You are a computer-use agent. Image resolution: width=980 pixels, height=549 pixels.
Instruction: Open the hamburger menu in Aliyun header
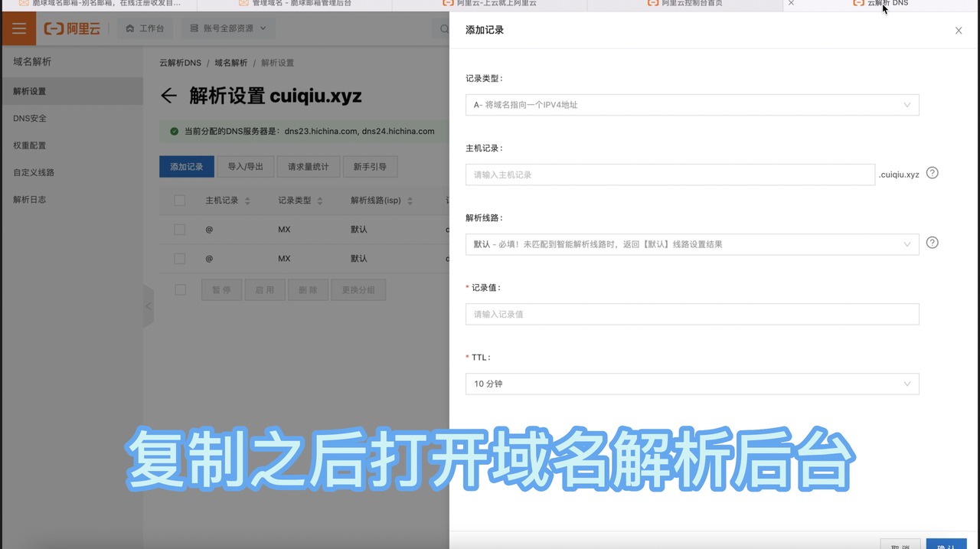[x=18, y=28]
